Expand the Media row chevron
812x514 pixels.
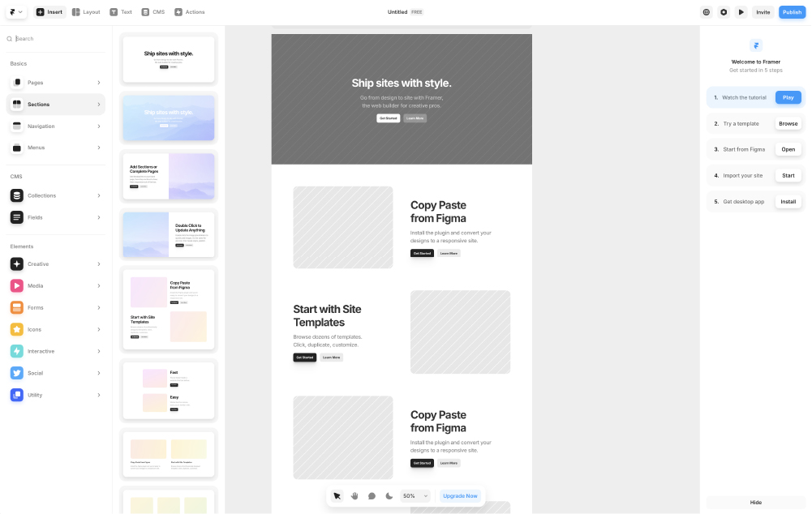[98, 285]
